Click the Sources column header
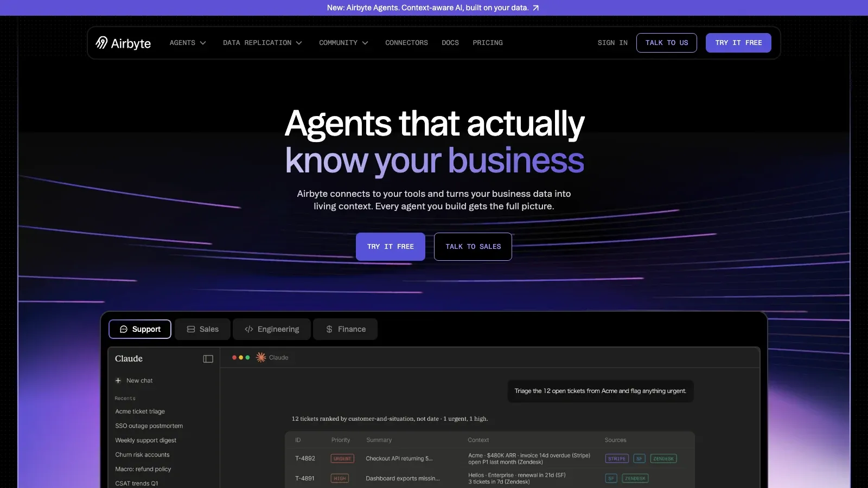The image size is (868, 488). coord(615,440)
